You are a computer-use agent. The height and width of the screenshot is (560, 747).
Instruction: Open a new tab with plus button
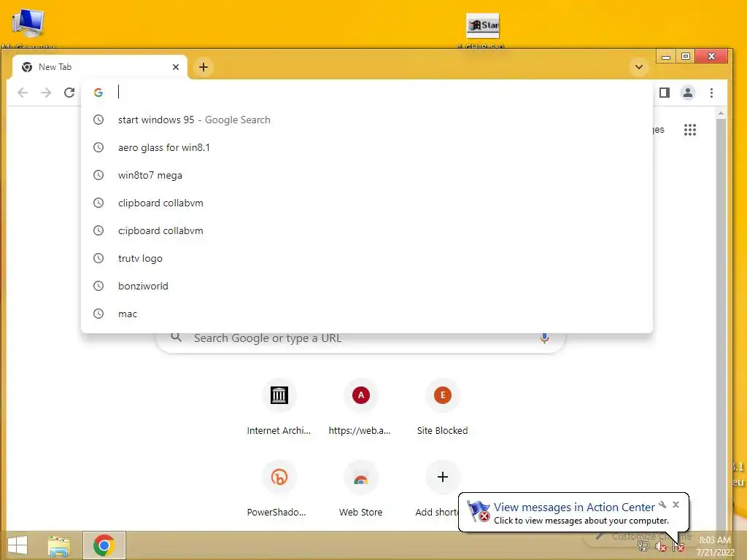204,67
